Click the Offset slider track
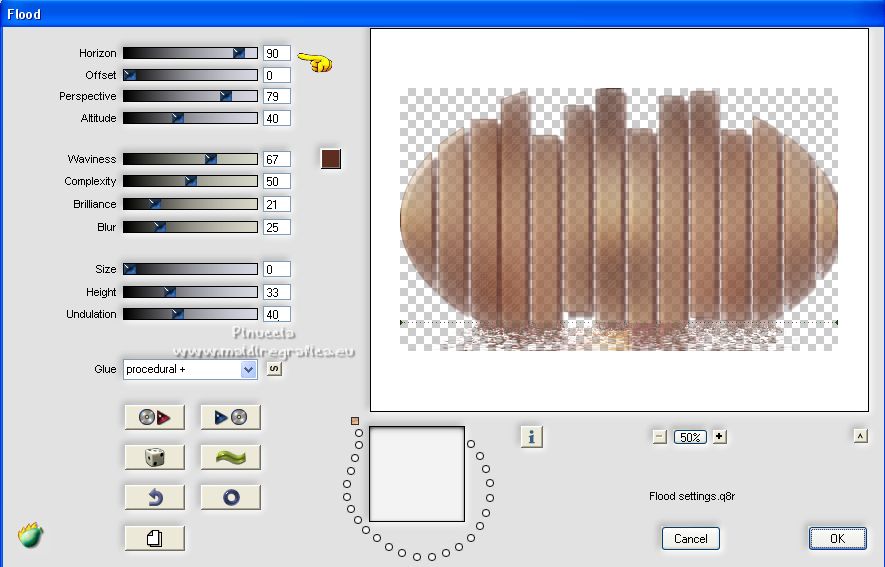885x567 pixels. [x=190, y=75]
